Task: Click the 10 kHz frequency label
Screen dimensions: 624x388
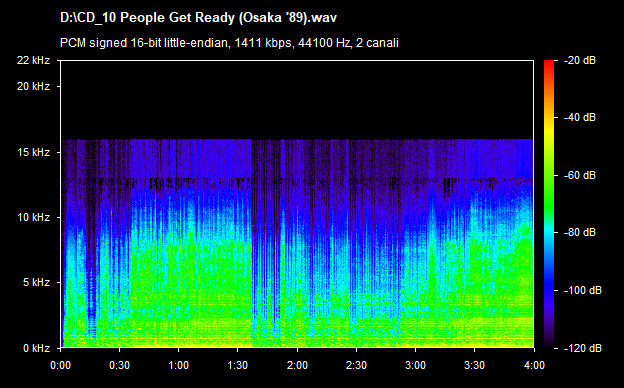Action: click(x=33, y=217)
